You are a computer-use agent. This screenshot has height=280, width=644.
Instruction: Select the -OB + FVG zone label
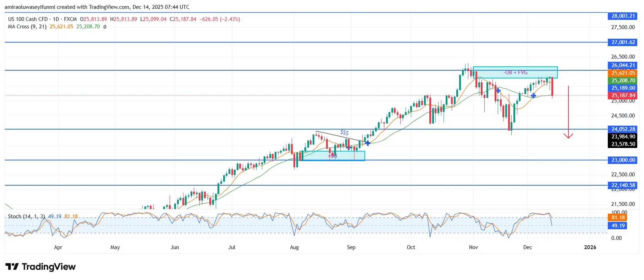coord(515,72)
